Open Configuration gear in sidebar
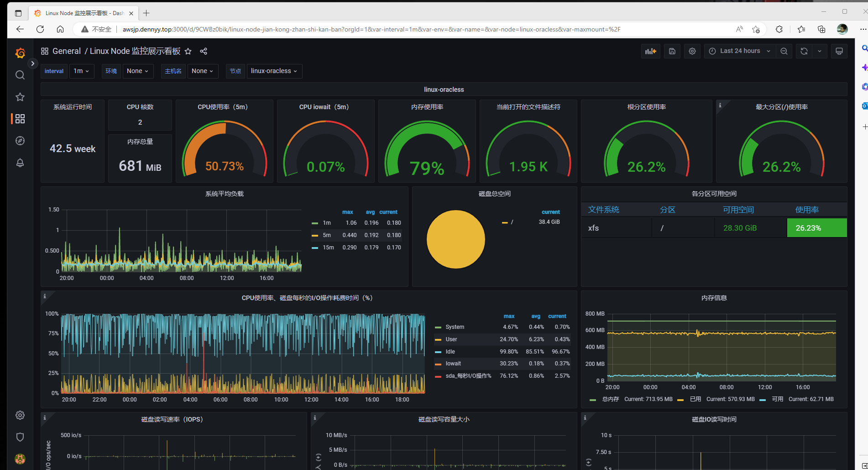The width and height of the screenshot is (868, 470). 20,415
